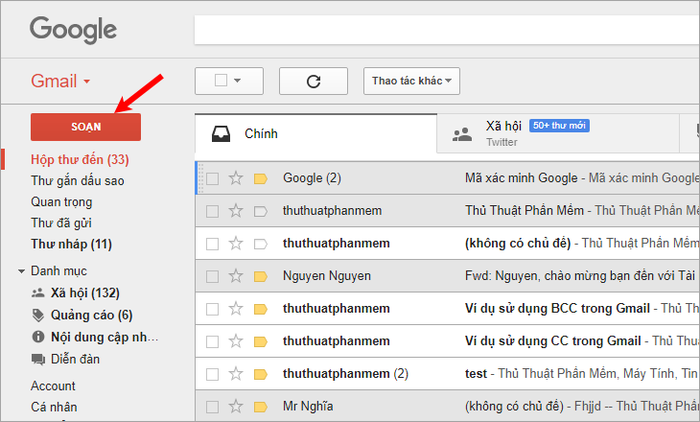Star the Mr Nghĩa email

(x=236, y=406)
